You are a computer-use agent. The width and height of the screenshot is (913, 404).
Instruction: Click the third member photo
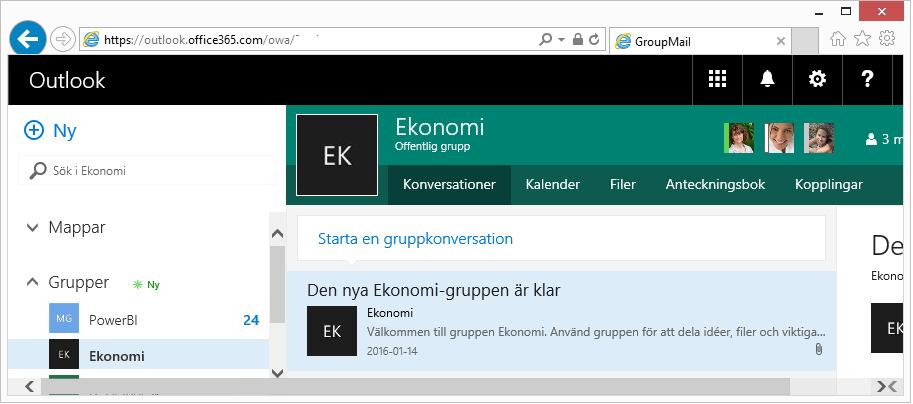(x=819, y=138)
